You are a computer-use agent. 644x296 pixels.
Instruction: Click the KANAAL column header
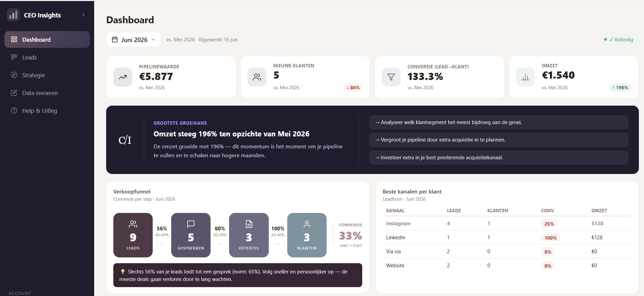pos(395,211)
